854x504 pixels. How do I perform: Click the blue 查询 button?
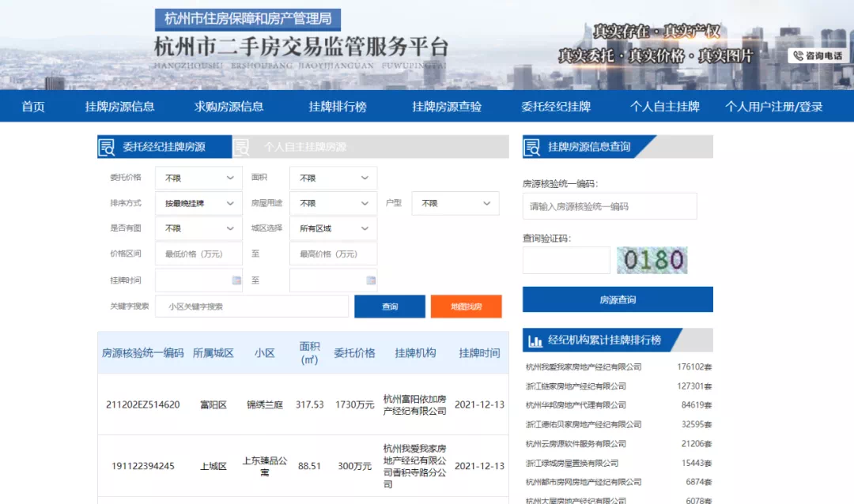click(x=389, y=307)
